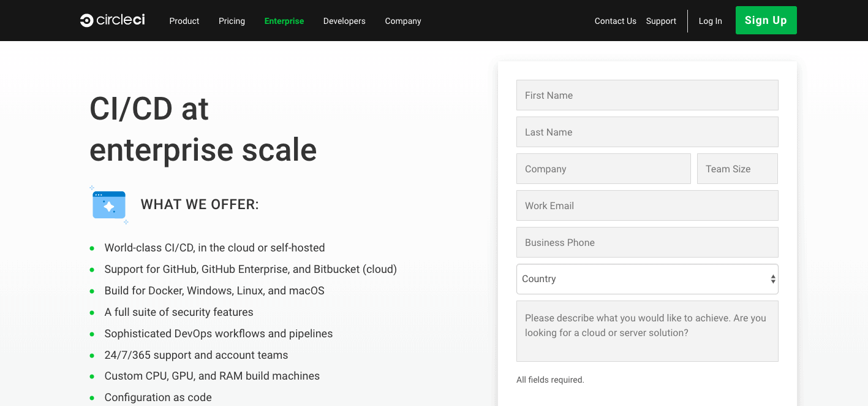Click the Log In link
The image size is (868, 406).
click(x=711, y=21)
